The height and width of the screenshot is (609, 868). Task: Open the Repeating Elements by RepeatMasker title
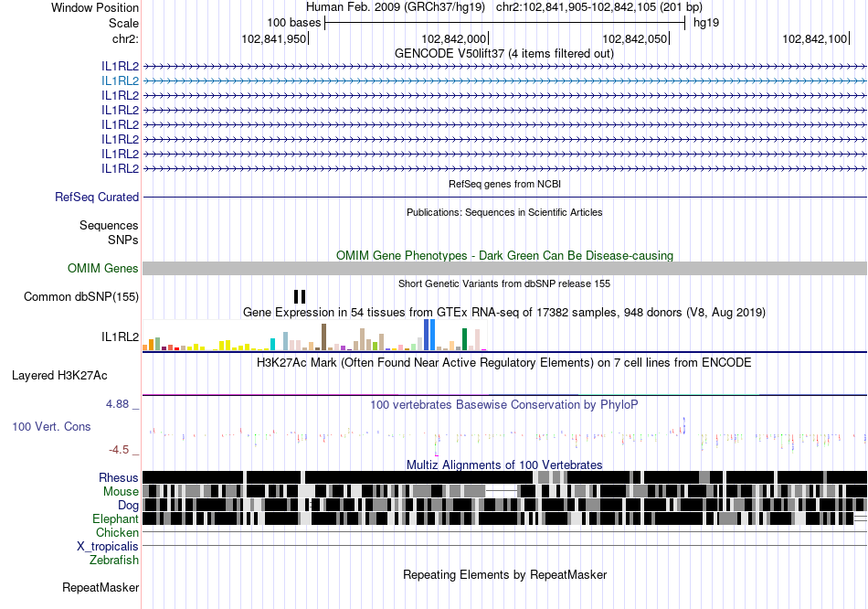pyautogui.click(x=504, y=575)
